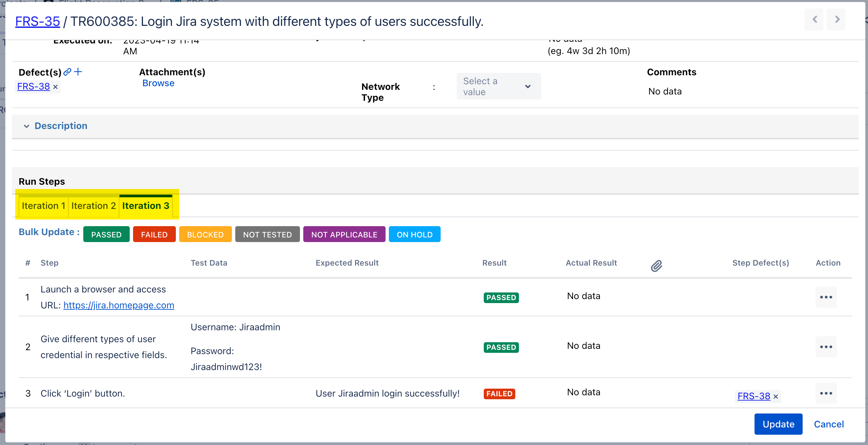This screenshot has width=868, height=445.
Task: Open action menu for step 3
Action: [x=826, y=393]
